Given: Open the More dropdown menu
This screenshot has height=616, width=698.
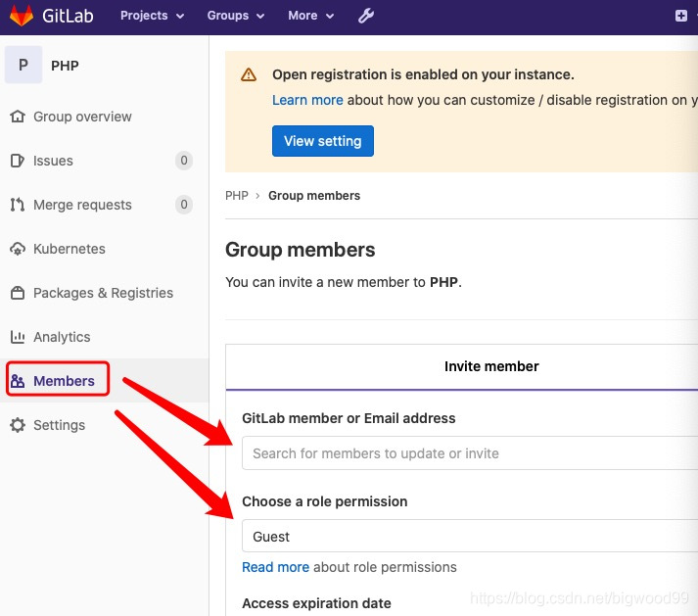Looking at the screenshot, I should point(310,16).
